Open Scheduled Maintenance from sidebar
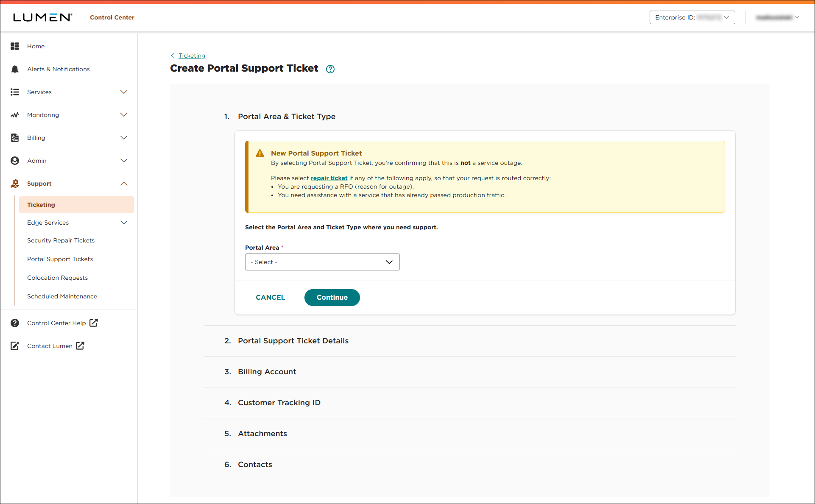 point(62,296)
